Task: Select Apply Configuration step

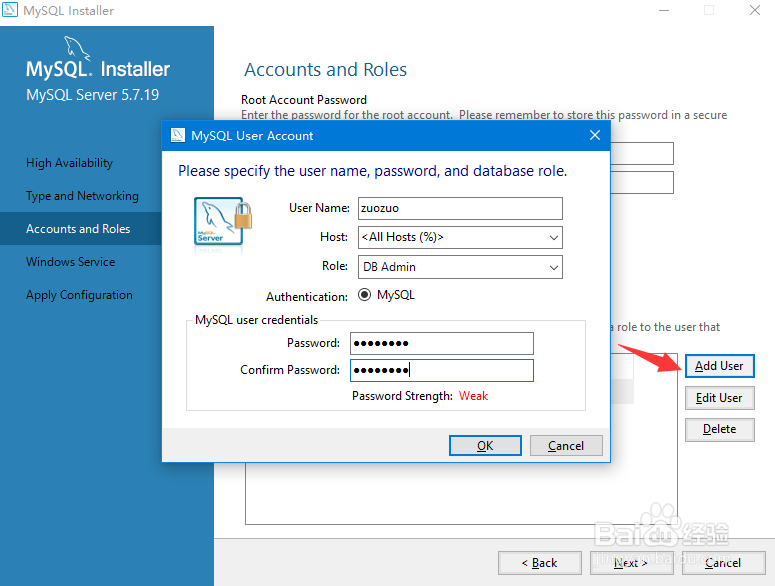Action: (79, 295)
